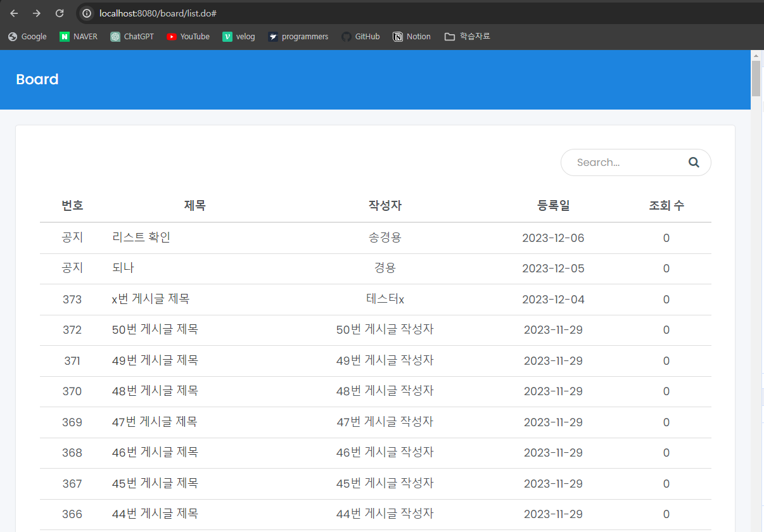Click date in 49번 게시글 row

[553, 361]
